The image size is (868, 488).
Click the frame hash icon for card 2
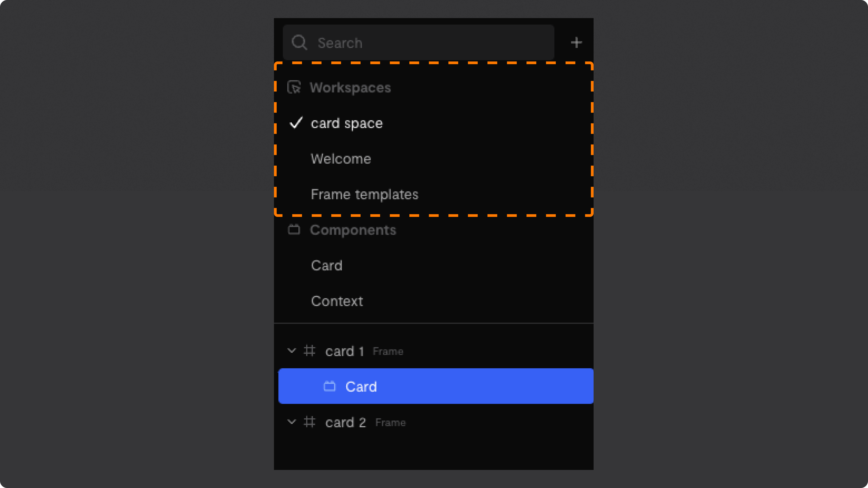click(x=309, y=422)
